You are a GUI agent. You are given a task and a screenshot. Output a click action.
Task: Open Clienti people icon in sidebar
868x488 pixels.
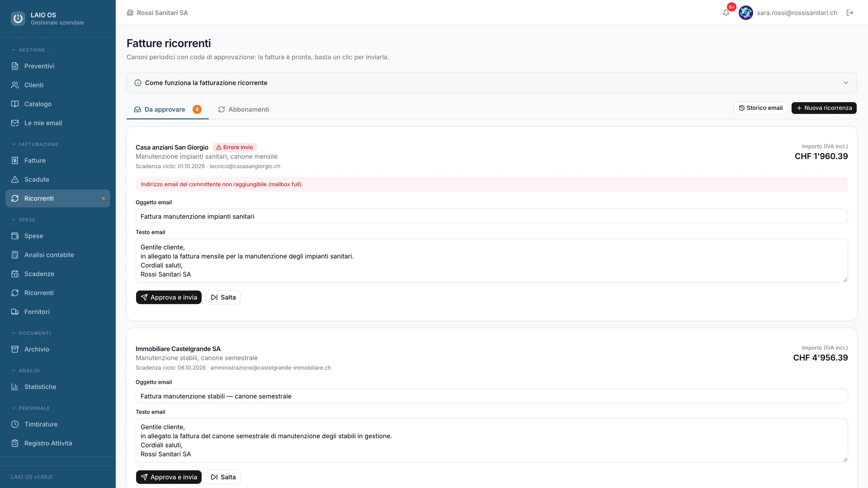coord(15,85)
